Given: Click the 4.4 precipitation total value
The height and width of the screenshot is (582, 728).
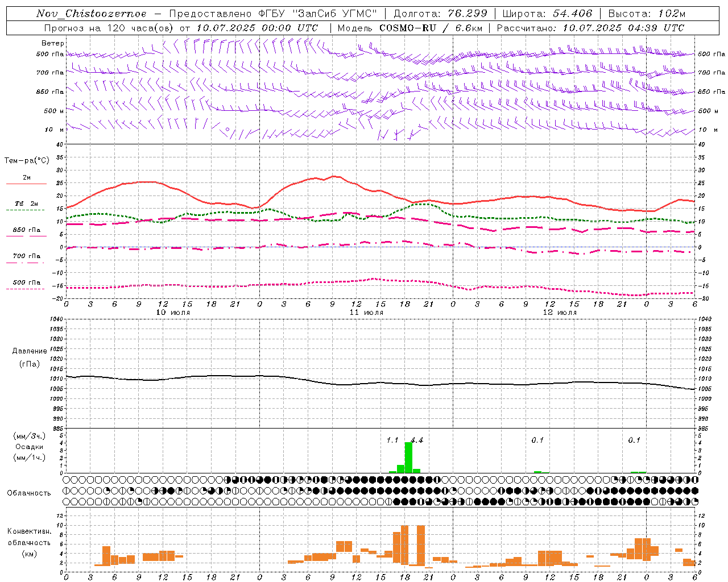Looking at the screenshot, I should [x=417, y=440].
